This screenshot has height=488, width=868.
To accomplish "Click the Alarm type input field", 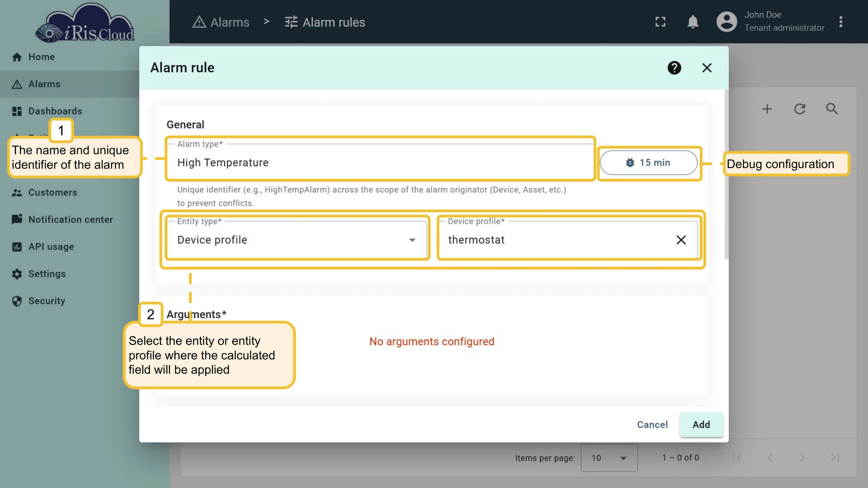I will point(380,163).
